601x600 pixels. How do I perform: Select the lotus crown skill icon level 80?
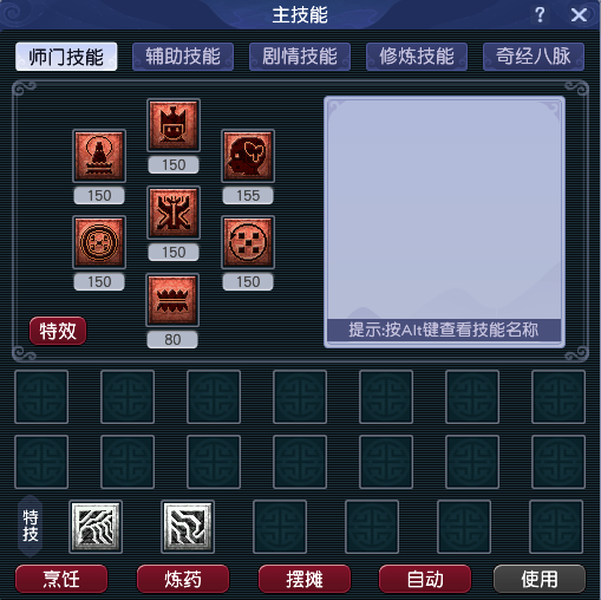pyautogui.click(x=172, y=300)
